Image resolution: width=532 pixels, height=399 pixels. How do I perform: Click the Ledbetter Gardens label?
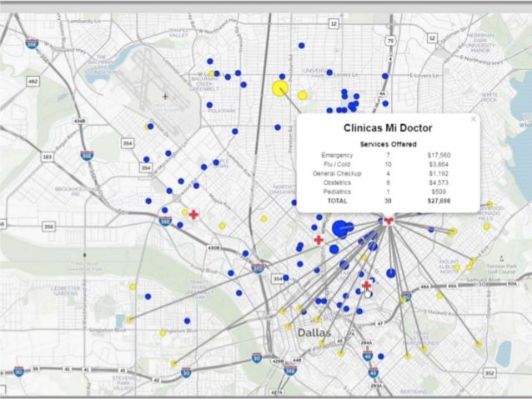[x=66, y=291]
